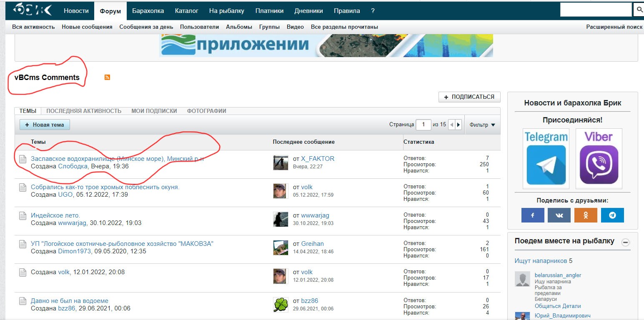
Task: Go to next page arrow
Action: click(459, 125)
